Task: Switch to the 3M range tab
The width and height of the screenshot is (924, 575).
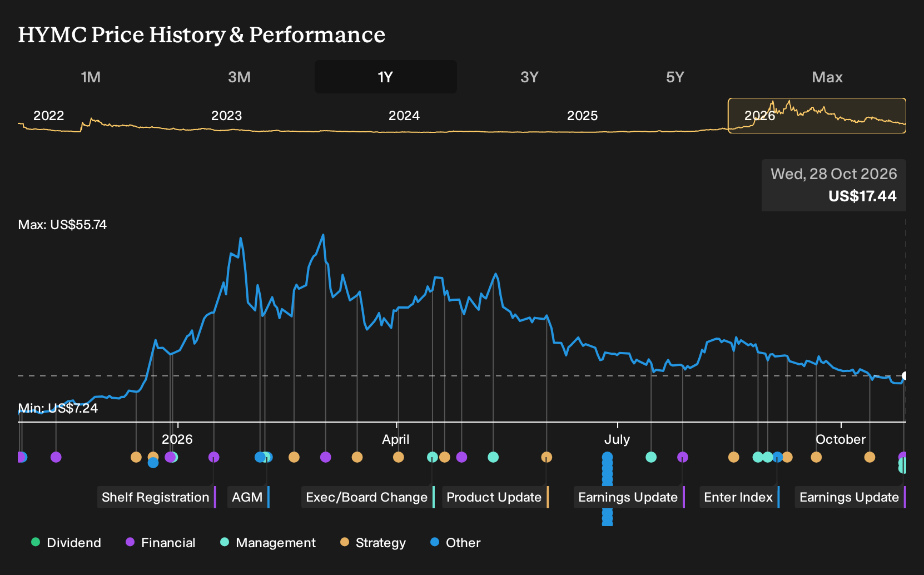Action: 239,77
